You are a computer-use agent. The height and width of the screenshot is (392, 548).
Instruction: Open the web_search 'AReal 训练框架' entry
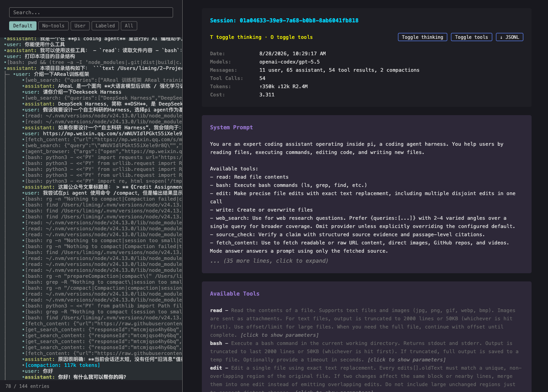pos(102,80)
